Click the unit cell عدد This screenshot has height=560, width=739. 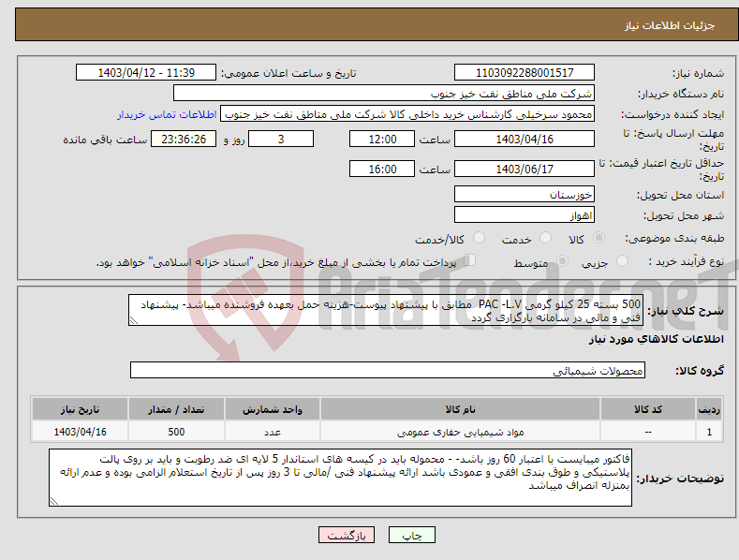tap(273, 432)
